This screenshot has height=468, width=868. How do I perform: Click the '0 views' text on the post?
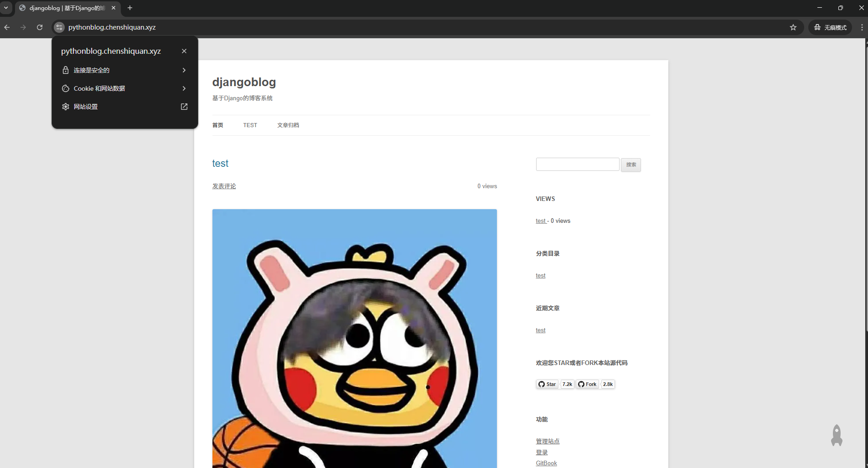pyautogui.click(x=487, y=186)
